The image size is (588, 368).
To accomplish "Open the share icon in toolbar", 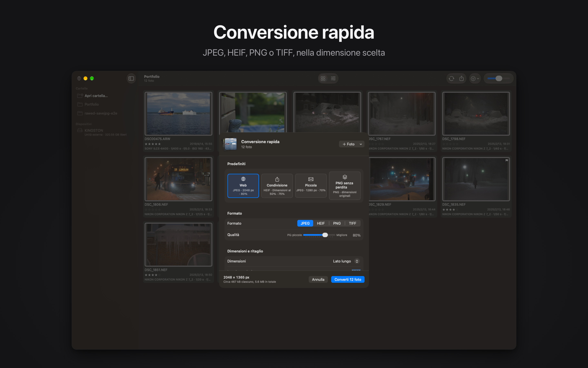I will (461, 78).
